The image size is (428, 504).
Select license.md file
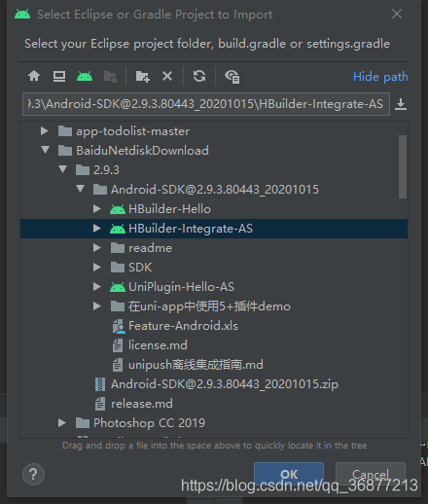coord(158,345)
